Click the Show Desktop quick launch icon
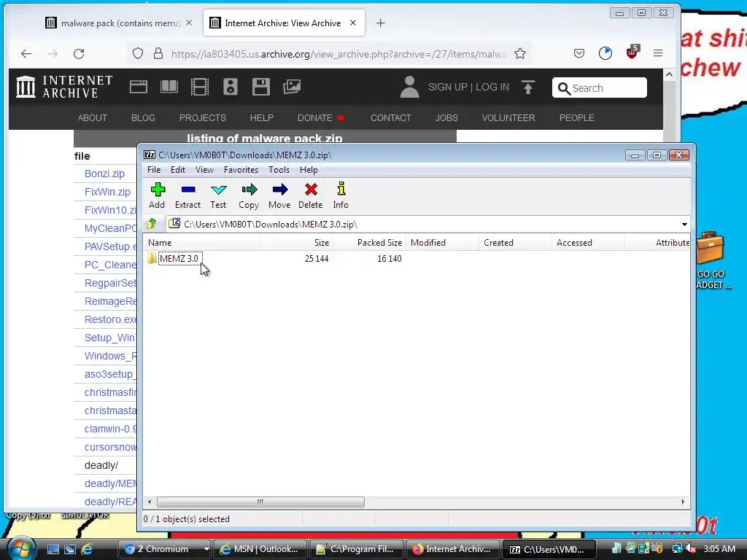Image resolution: width=747 pixels, height=560 pixels. 53,550
